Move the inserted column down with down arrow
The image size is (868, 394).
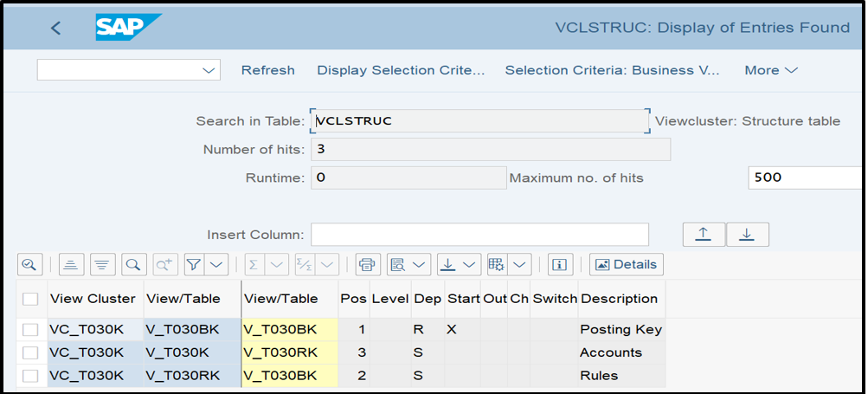pyautogui.click(x=748, y=235)
